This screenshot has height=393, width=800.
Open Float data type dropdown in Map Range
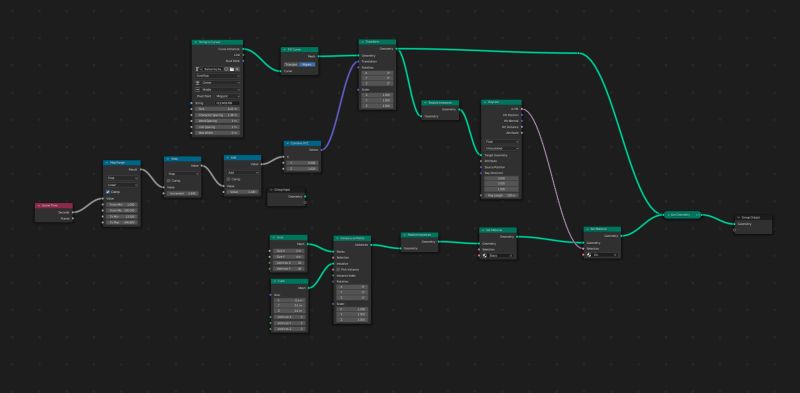tap(122, 178)
